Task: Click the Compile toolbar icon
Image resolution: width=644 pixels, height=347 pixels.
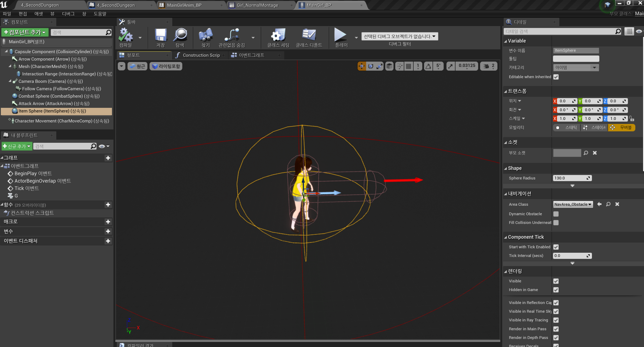Action: coord(125,35)
